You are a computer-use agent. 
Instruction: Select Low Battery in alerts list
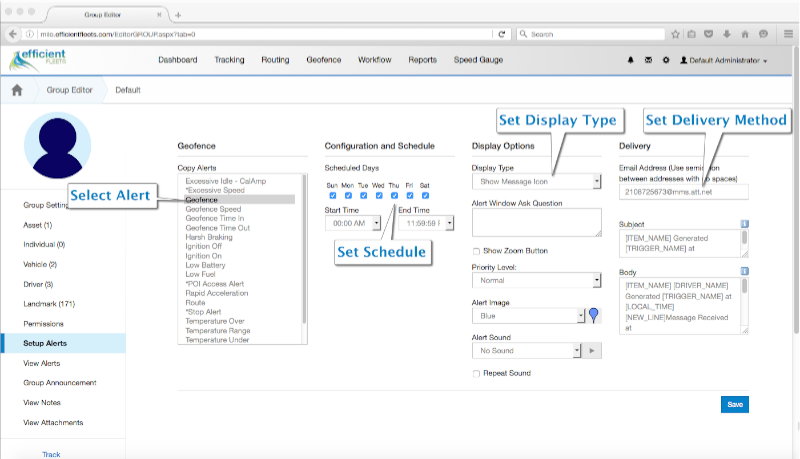pos(205,265)
